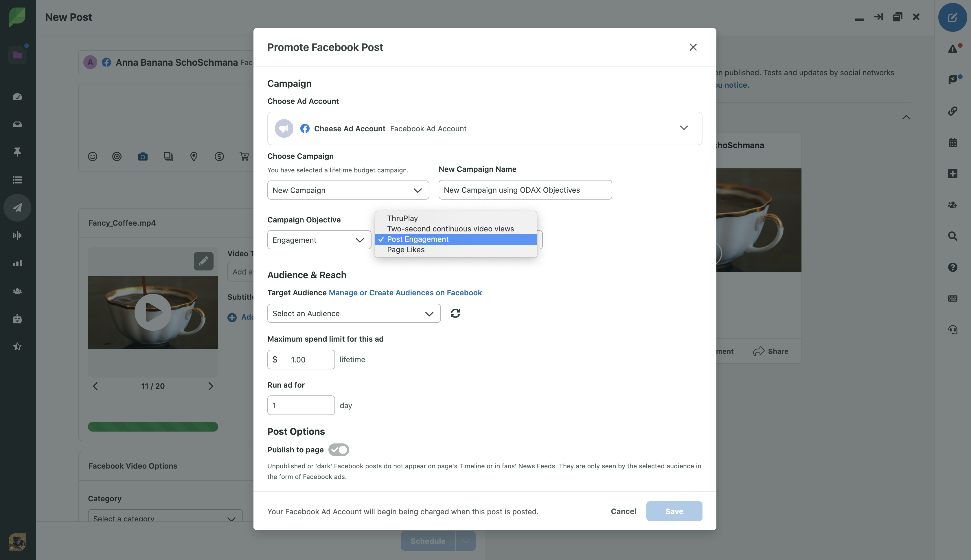Open the bar chart reports icon

[17, 264]
